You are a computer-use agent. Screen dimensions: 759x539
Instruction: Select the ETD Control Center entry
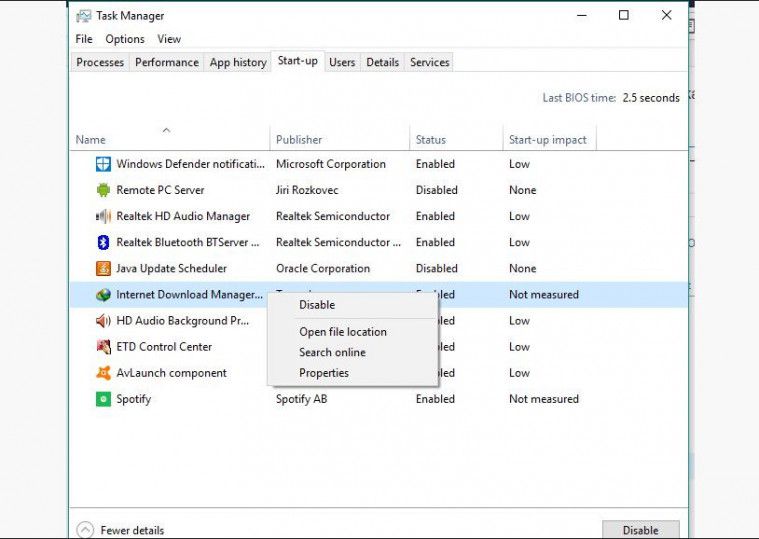(164, 347)
